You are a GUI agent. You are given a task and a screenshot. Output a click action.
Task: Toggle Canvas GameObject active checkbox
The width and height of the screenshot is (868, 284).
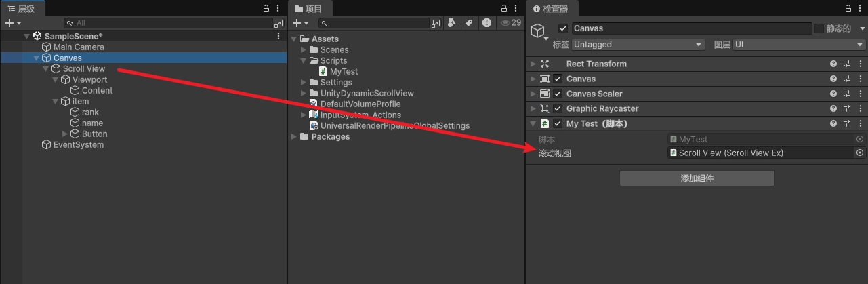point(562,28)
